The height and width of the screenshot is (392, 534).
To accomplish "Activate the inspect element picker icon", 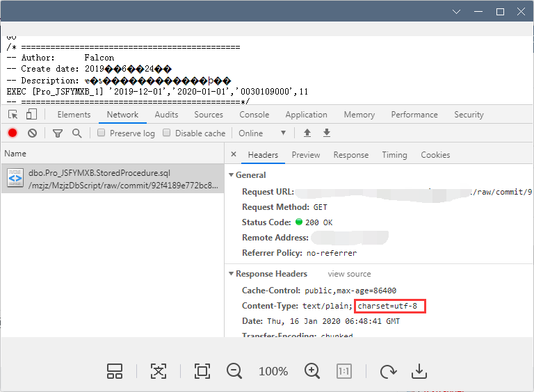I will tap(13, 114).
